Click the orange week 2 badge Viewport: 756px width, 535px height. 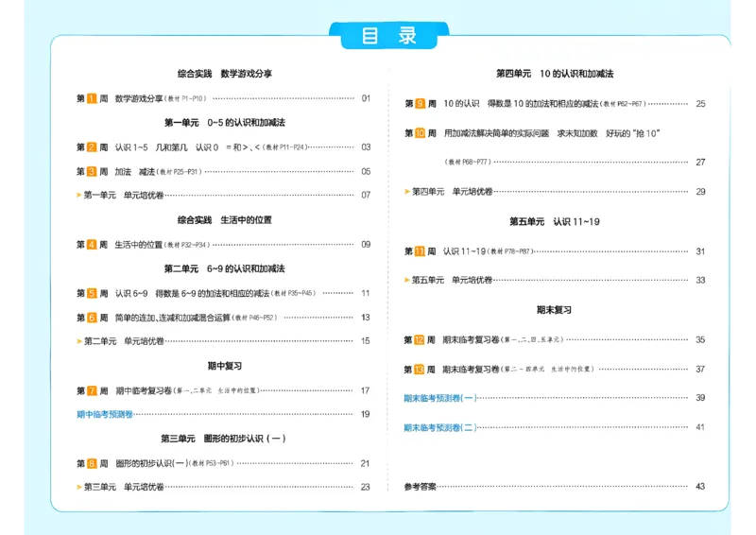[x=92, y=147]
